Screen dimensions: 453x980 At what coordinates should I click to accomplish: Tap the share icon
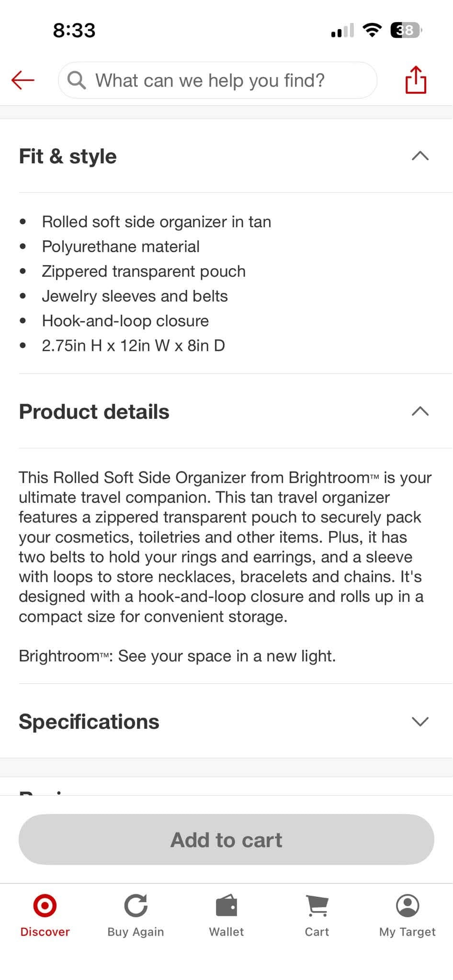tap(416, 79)
